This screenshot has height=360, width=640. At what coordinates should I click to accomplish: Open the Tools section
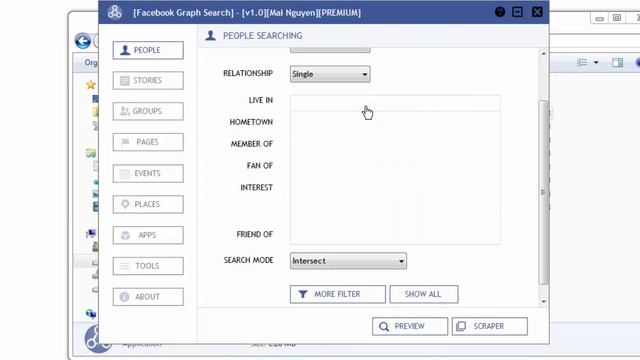click(148, 266)
